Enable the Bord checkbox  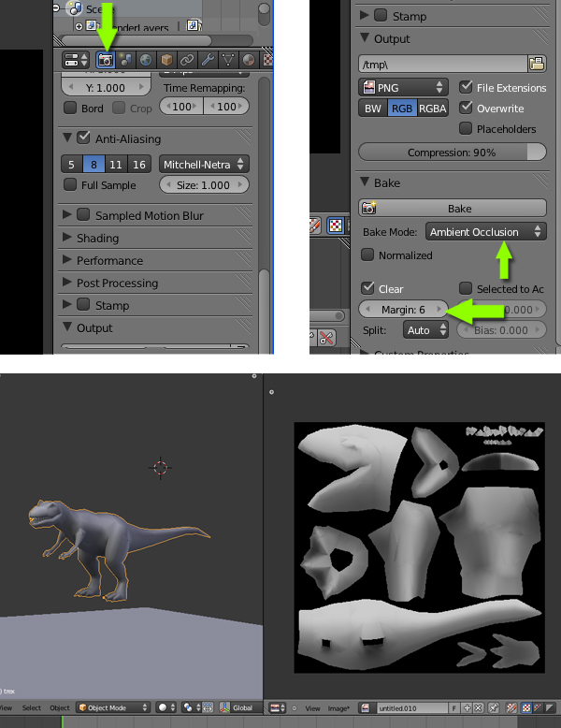(70, 108)
